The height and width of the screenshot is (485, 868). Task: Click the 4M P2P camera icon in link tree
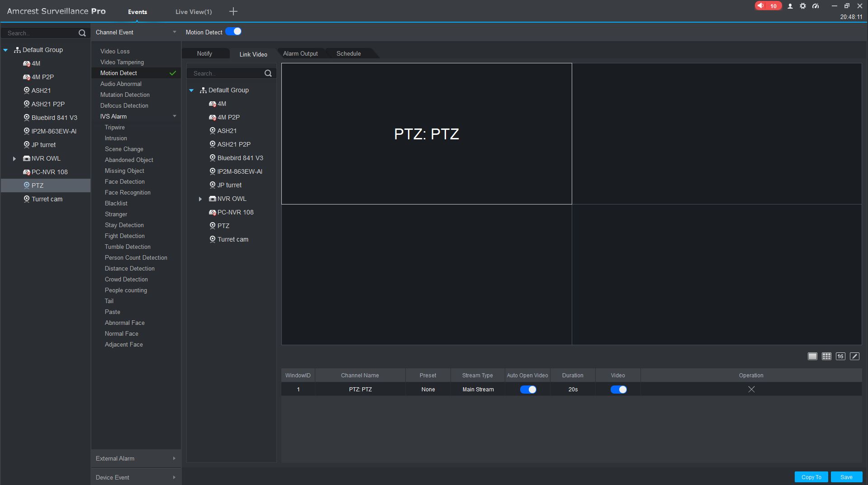(x=213, y=118)
